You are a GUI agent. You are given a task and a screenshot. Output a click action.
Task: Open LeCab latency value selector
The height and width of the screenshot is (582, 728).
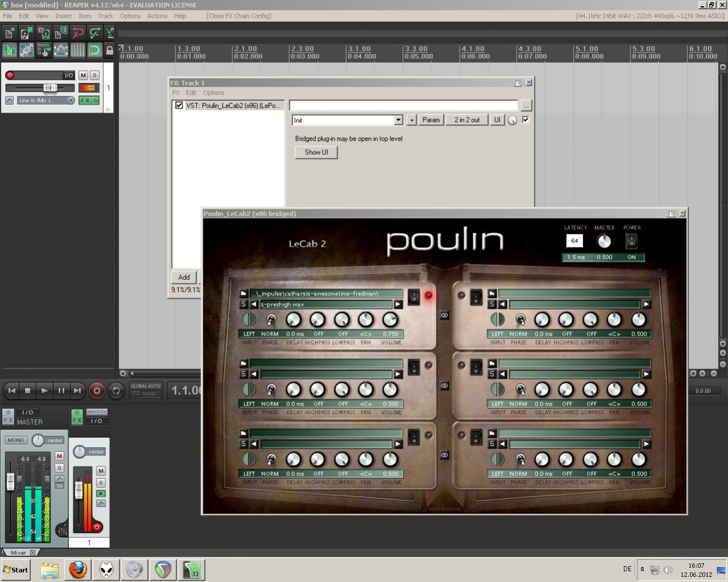(574, 241)
